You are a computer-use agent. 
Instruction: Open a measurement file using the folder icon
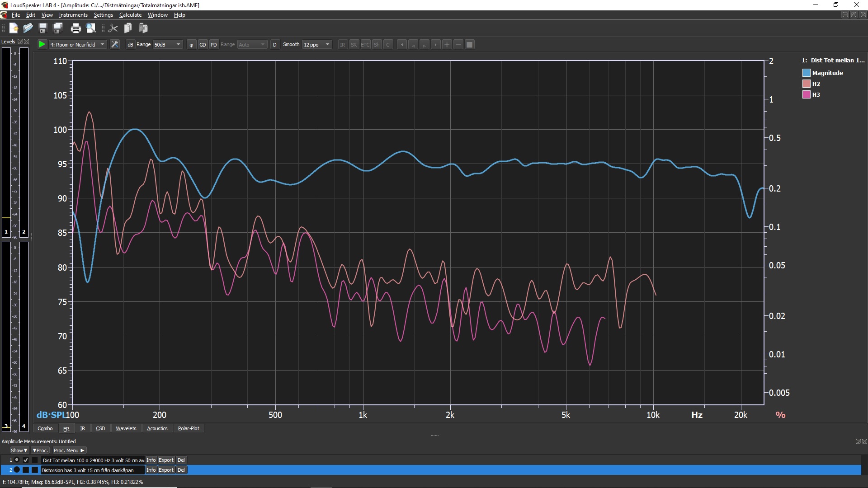(28, 28)
